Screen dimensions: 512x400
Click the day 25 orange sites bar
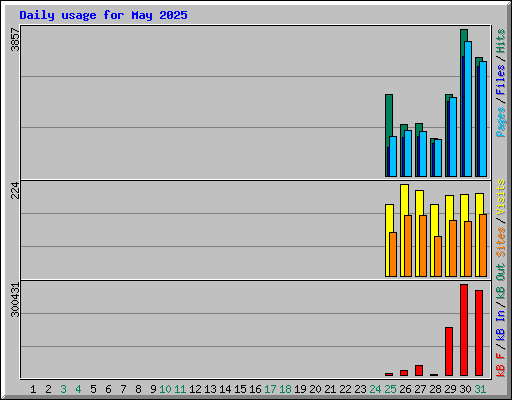pos(393,254)
